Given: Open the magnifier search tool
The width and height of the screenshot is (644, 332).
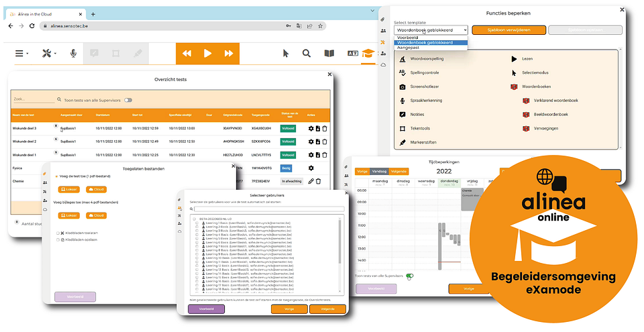Looking at the screenshot, I should (307, 53).
